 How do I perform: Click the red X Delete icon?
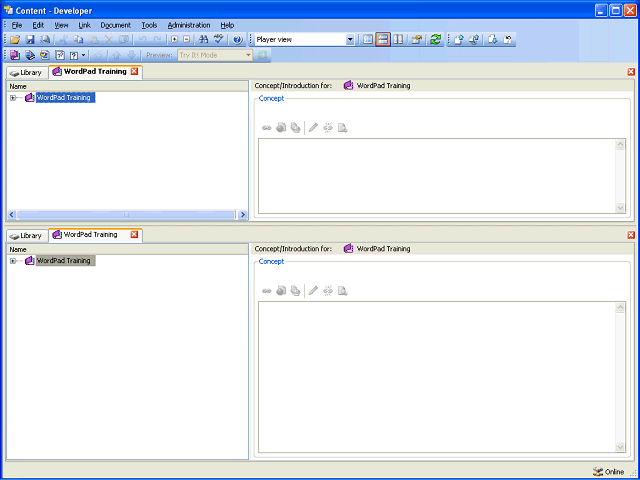[x=109, y=40]
